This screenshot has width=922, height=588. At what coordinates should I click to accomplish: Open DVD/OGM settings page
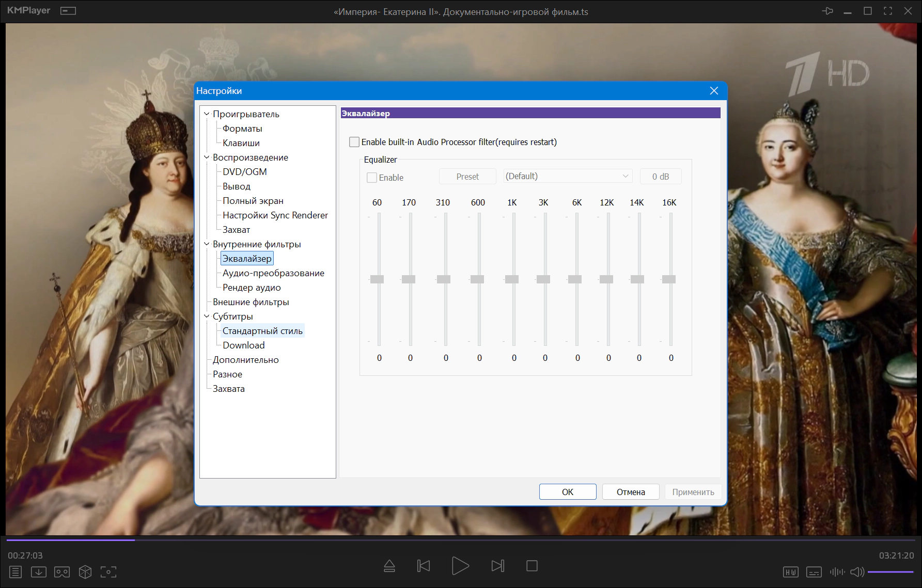245,172
